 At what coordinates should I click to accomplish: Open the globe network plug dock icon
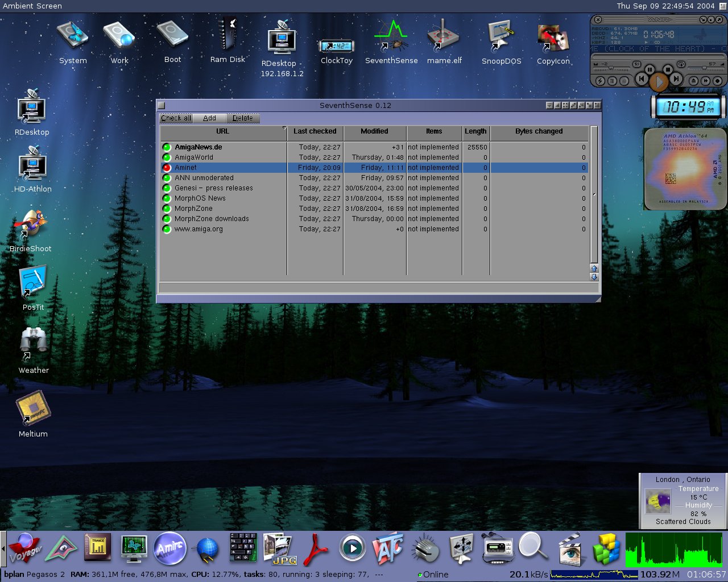click(x=207, y=550)
